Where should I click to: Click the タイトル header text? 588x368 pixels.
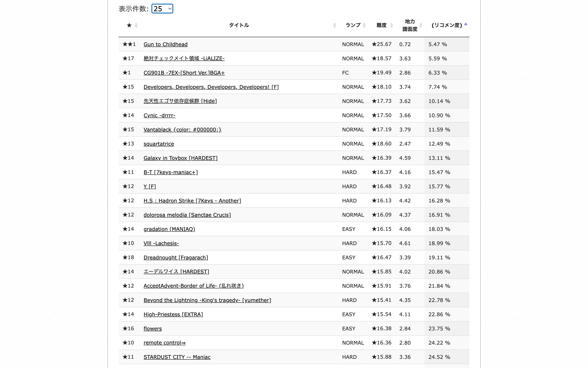click(x=239, y=25)
